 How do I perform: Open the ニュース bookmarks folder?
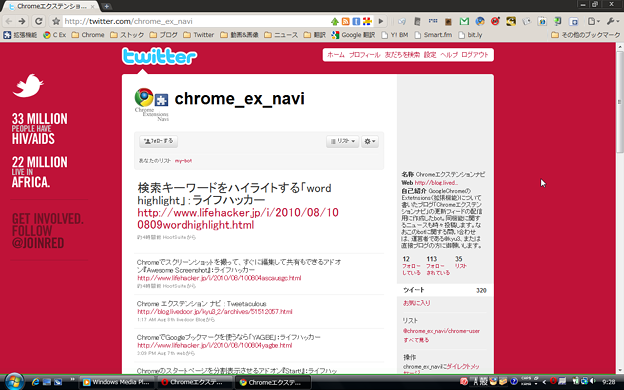click(x=281, y=35)
